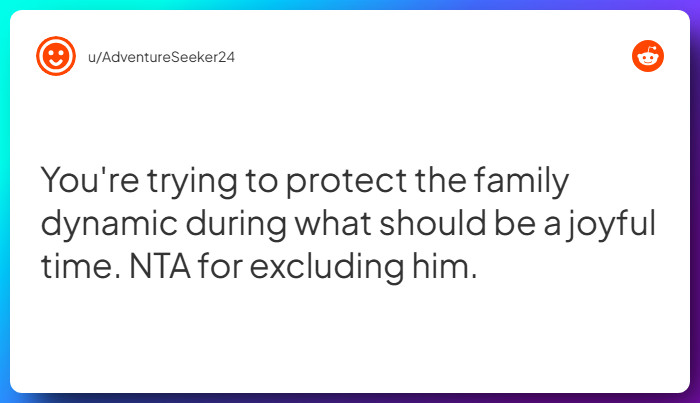
Task: Open u/AdventureSeeker24 user profile link
Action: tap(161, 56)
